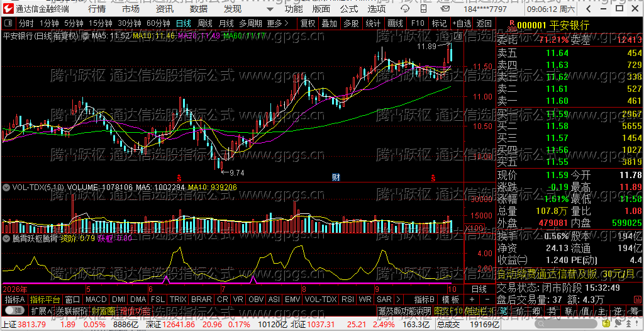Screen dimensions: 644x331
Task: Add stock with +自选 button
Action: coord(462,23)
